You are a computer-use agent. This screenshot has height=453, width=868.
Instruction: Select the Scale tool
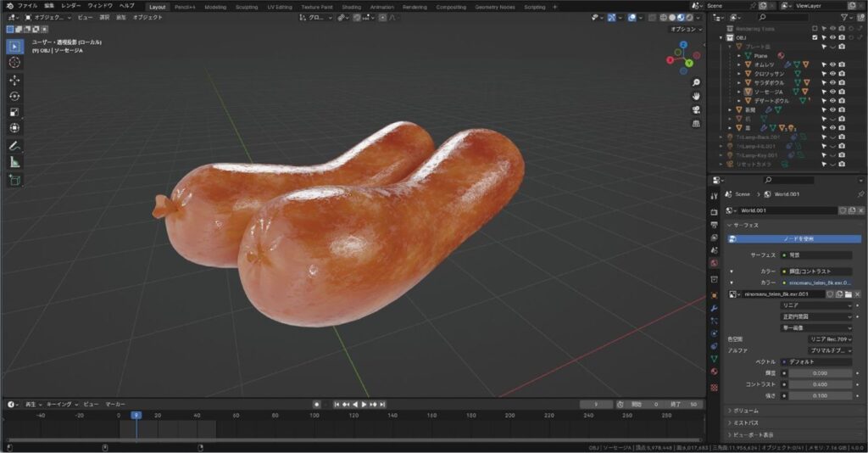[x=14, y=112]
